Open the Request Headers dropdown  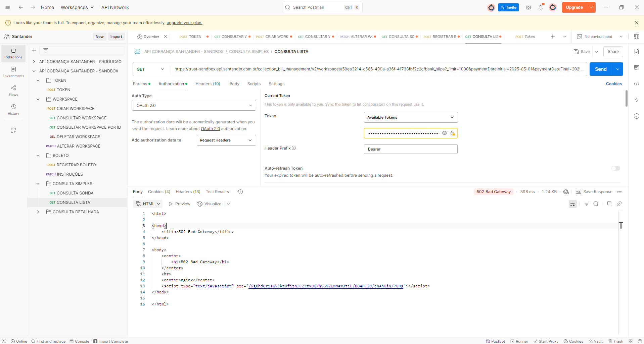tap(226, 140)
